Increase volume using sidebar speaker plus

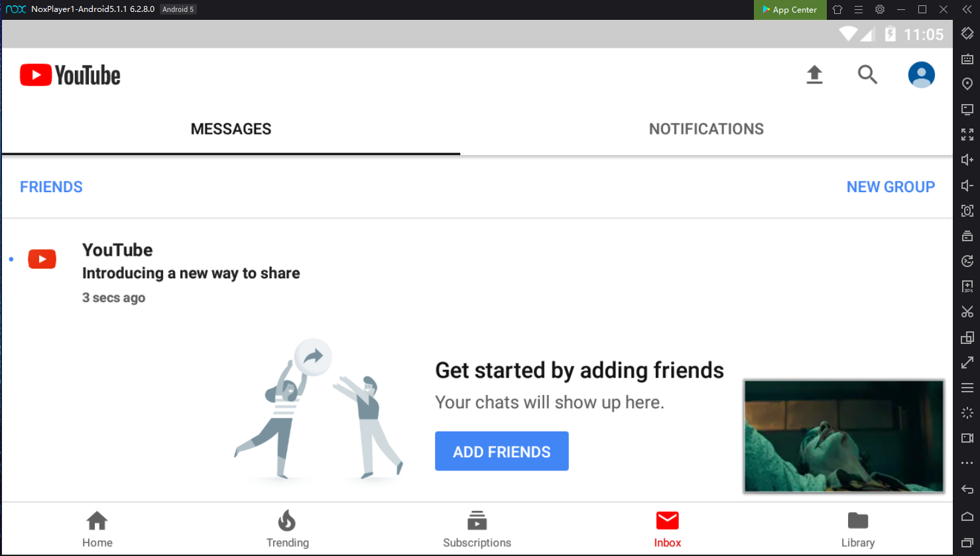[x=967, y=160]
